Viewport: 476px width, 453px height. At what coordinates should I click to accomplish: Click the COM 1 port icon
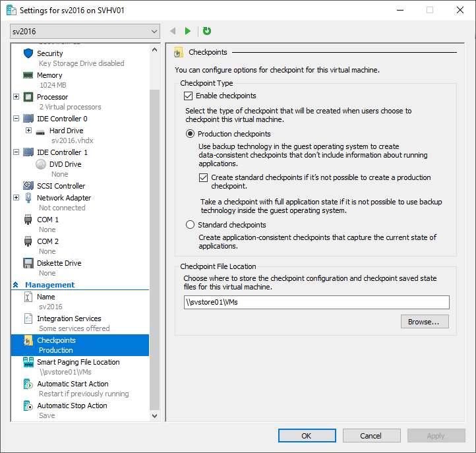tap(28, 220)
